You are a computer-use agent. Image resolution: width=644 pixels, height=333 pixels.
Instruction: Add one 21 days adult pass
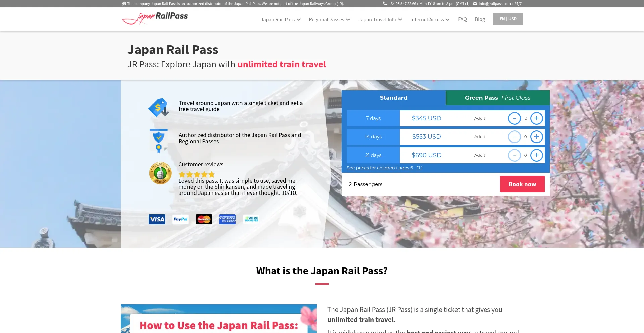coord(536,155)
